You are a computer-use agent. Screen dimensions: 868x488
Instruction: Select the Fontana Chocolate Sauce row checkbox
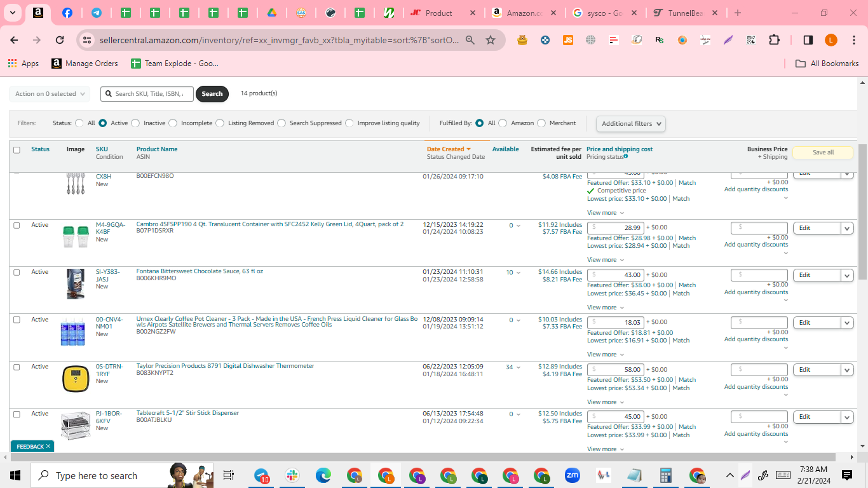pyautogui.click(x=17, y=272)
